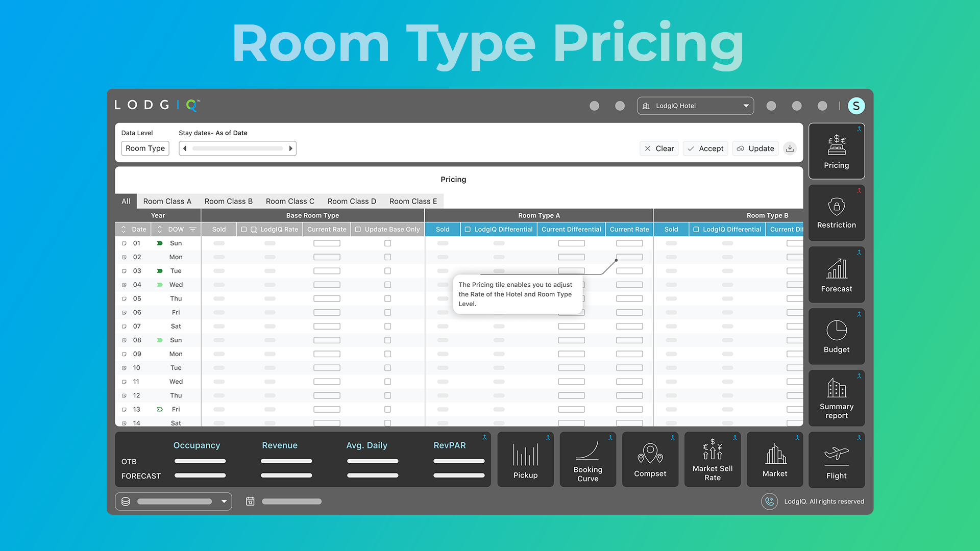This screenshot has width=980, height=551.
Task: Switch to the Room Class B tab
Action: click(x=228, y=202)
